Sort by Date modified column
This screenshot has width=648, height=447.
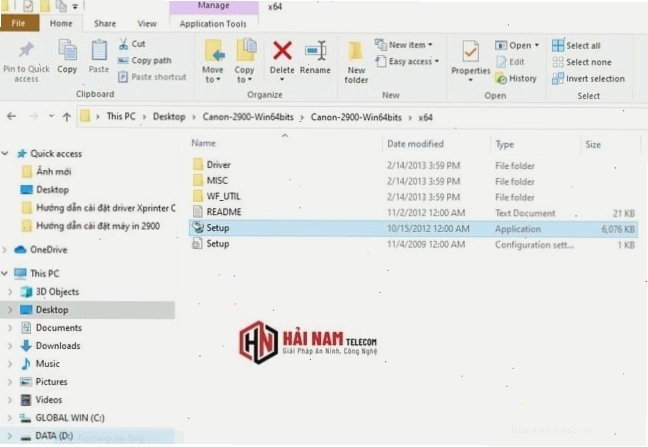[415, 144]
